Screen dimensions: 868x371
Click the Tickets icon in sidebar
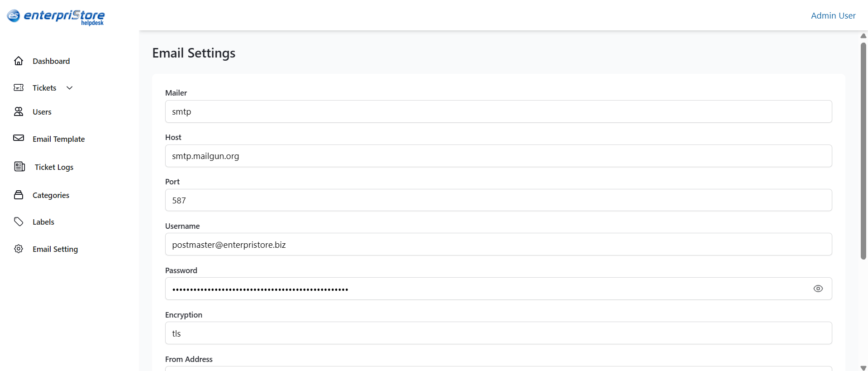click(19, 87)
